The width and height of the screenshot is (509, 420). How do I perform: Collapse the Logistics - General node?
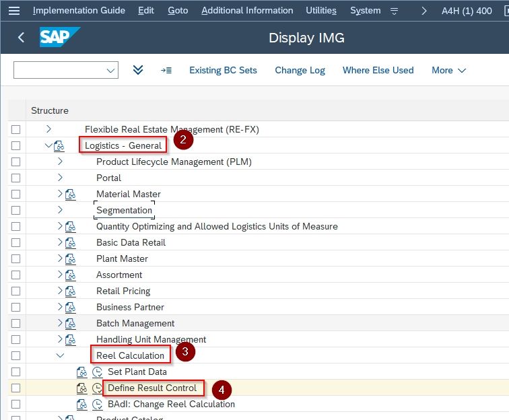coord(48,145)
